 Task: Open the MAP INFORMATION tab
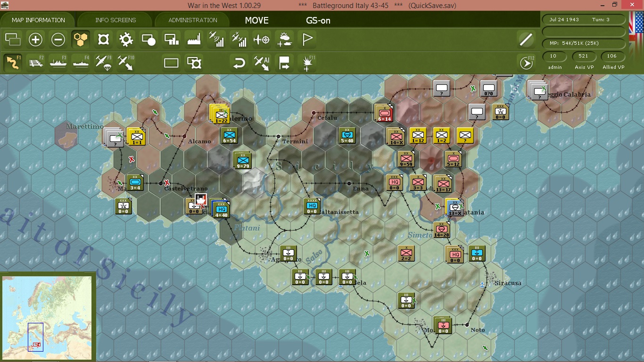(38, 20)
